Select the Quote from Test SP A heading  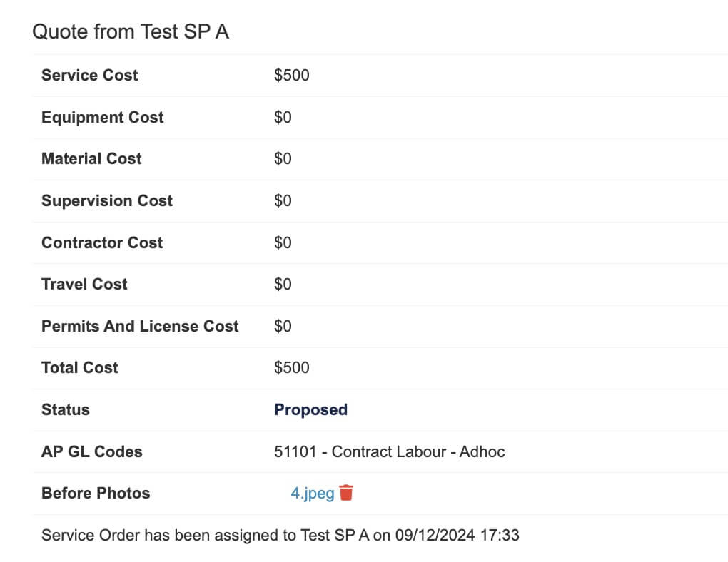click(131, 31)
